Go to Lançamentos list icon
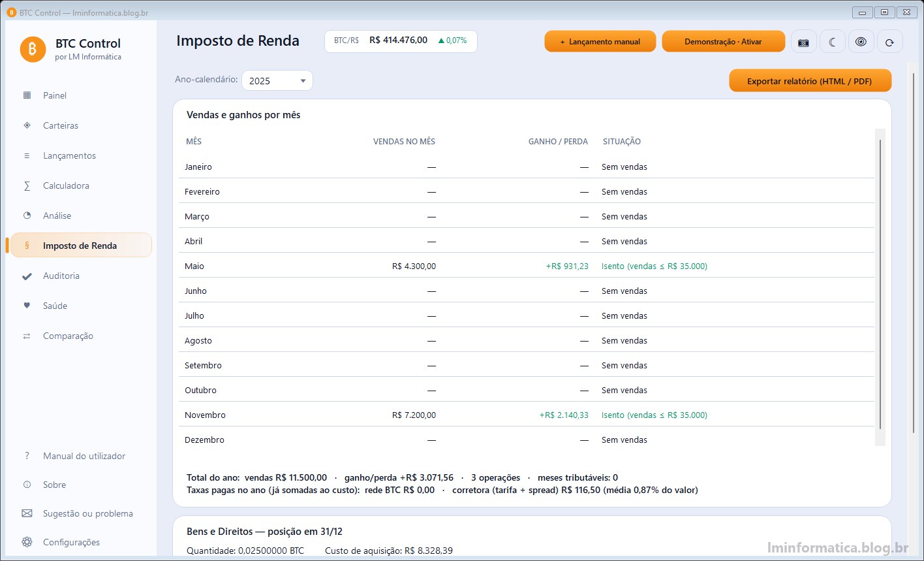This screenshot has height=561, width=924. coord(27,155)
